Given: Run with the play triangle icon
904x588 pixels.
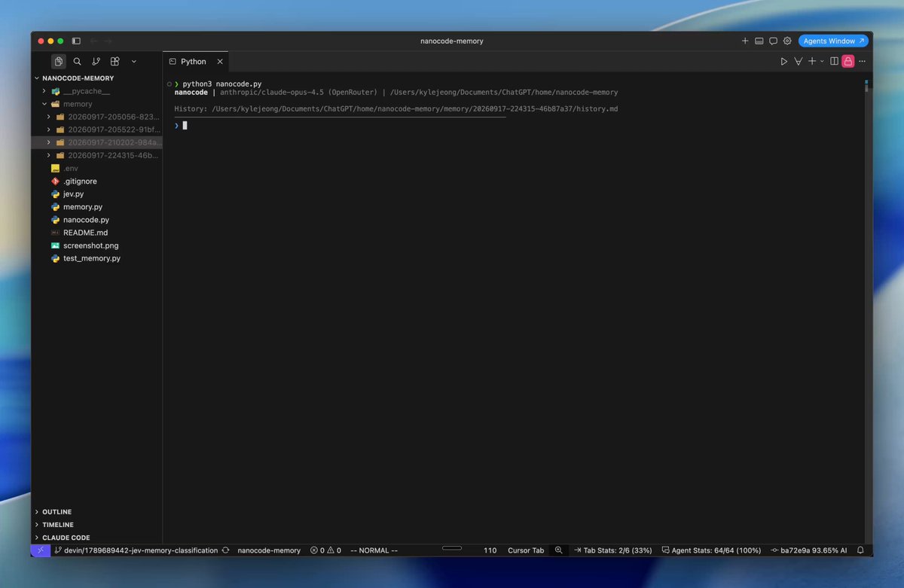Looking at the screenshot, I should click(784, 62).
